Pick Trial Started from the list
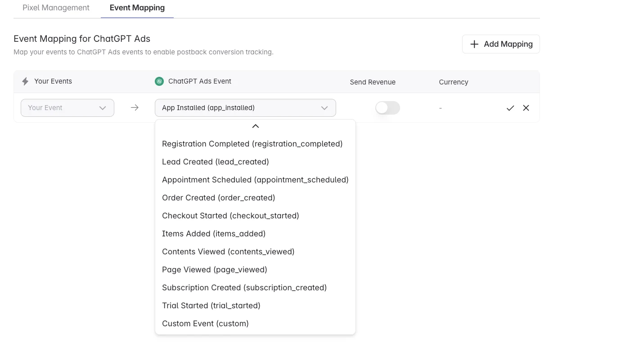This screenshot has height=364, width=639. (255, 306)
